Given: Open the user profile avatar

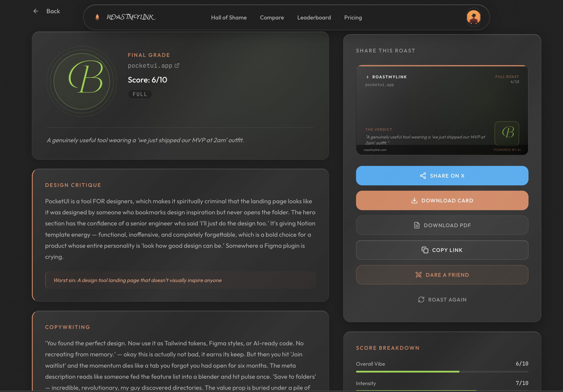Looking at the screenshot, I should 473,17.
